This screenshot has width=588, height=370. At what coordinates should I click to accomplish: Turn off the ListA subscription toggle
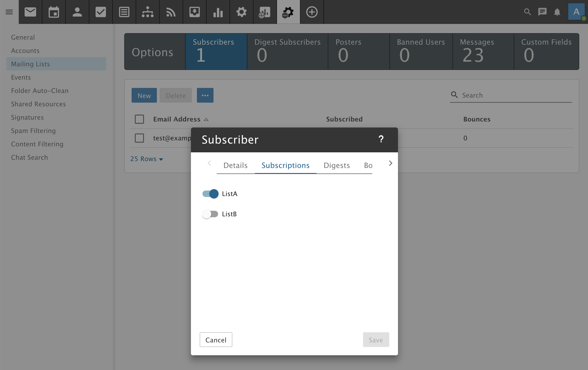click(x=210, y=194)
